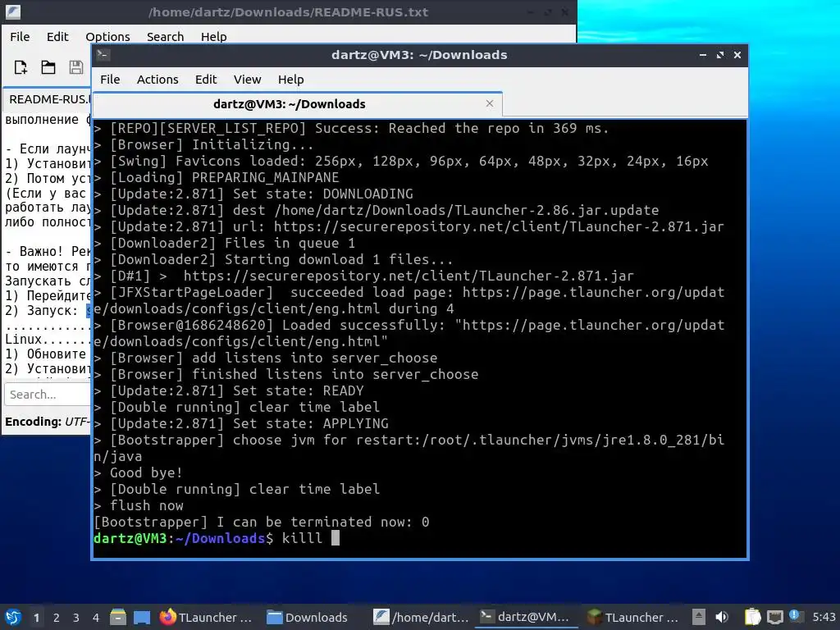This screenshot has height=630, width=840.
Task: Select the README-RUS tab in the editor
Action: point(48,99)
